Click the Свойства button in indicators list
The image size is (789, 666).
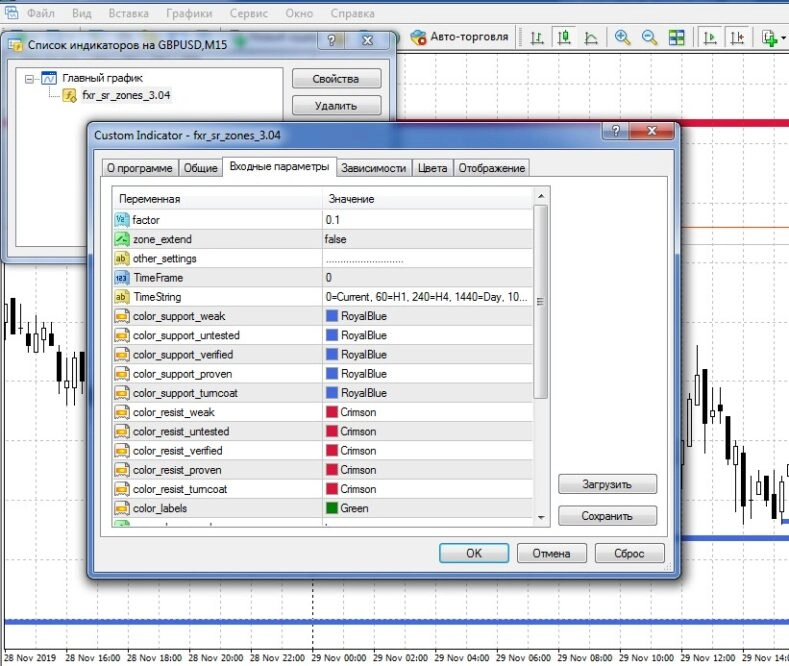point(336,79)
